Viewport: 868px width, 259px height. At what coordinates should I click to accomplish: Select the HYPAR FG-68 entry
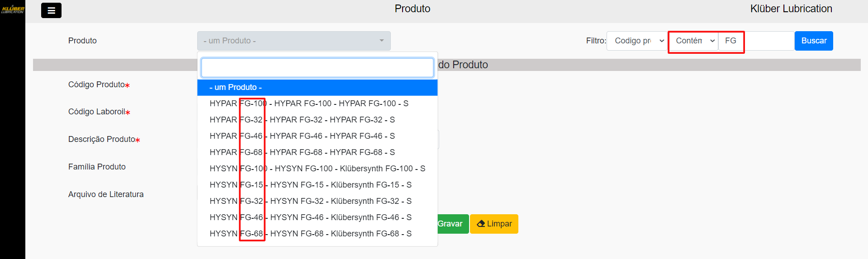[302, 152]
